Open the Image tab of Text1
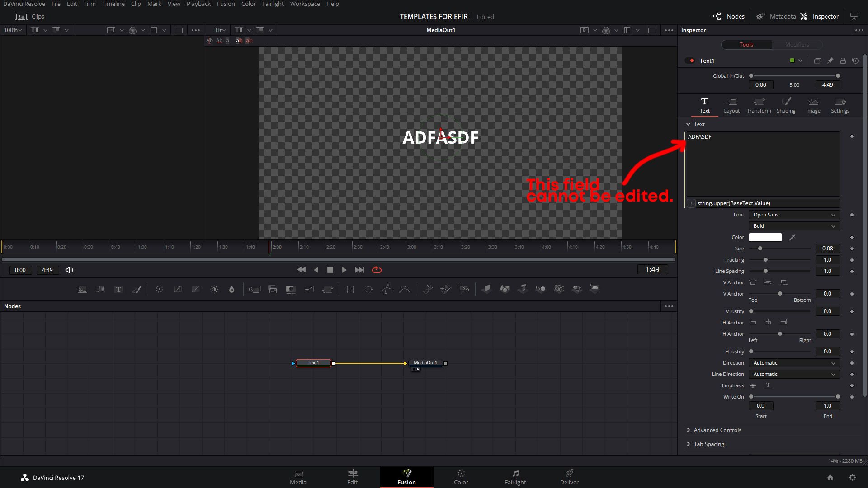 pyautogui.click(x=813, y=105)
